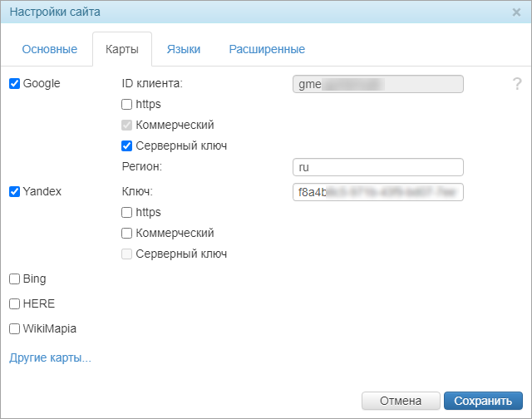Open the Языки tab
This screenshot has height=419, width=532.
point(183,49)
